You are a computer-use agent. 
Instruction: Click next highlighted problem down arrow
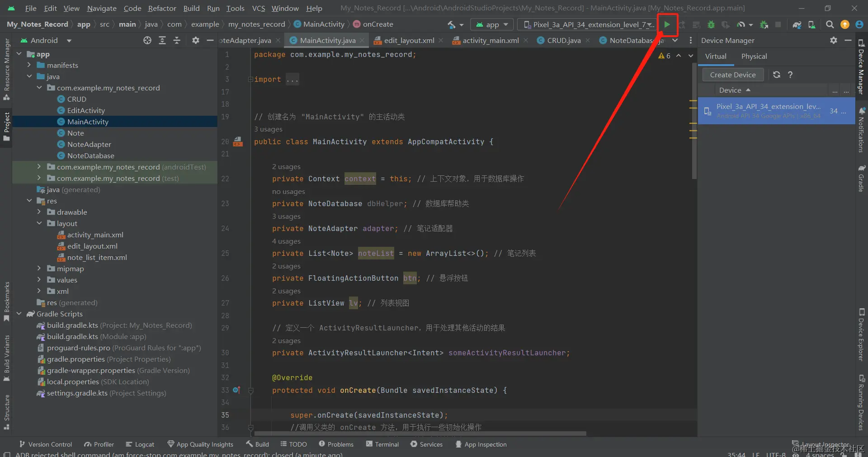click(x=691, y=56)
